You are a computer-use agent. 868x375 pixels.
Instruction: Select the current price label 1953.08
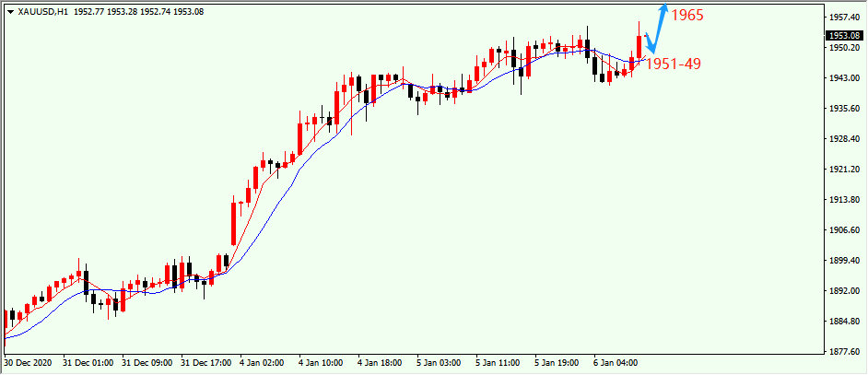[845, 35]
